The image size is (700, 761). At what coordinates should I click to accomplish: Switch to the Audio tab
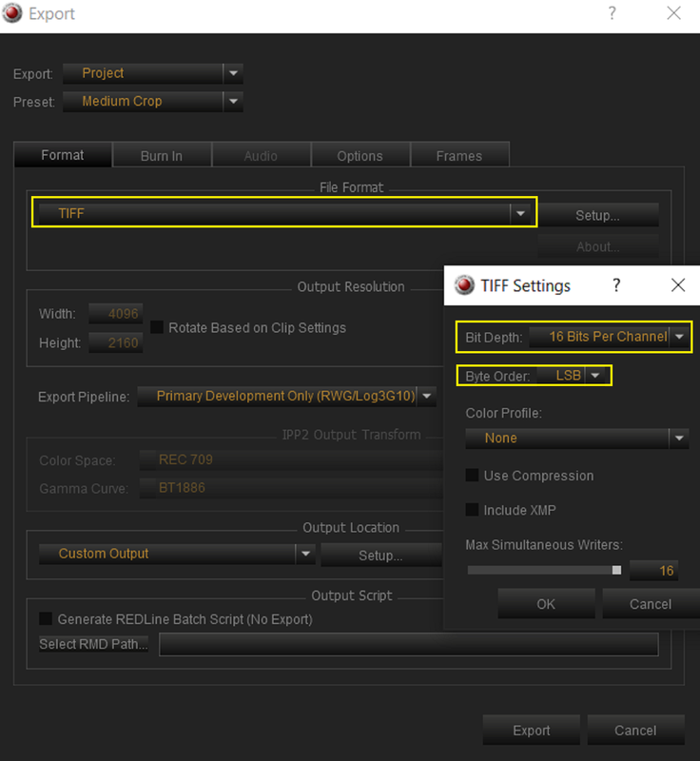point(261,156)
